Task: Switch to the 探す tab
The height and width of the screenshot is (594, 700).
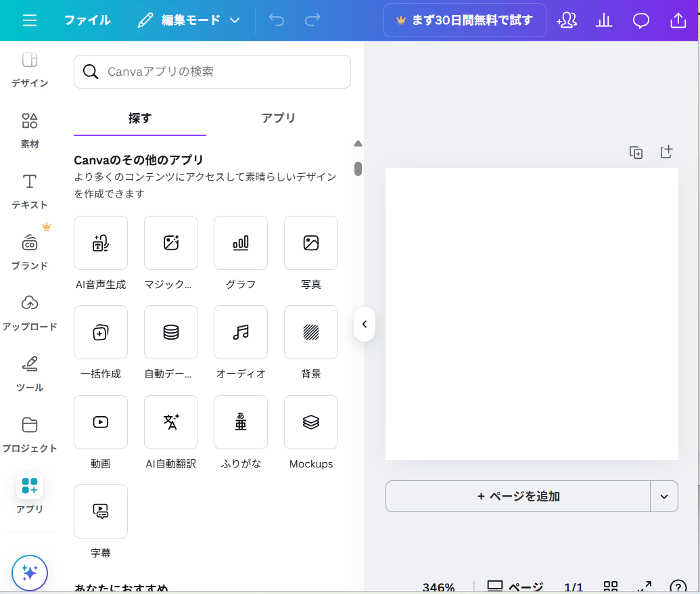Action: pos(140,118)
